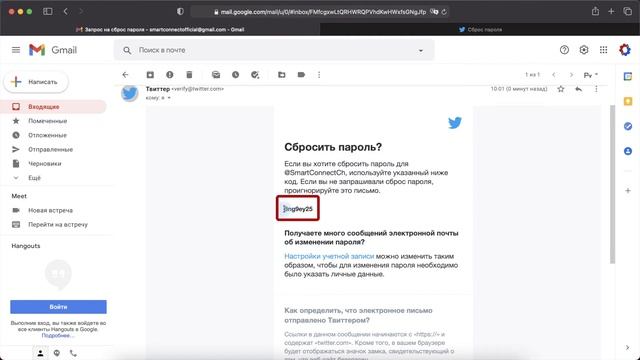Open Contacts side panel icon

pyautogui.click(x=628, y=151)
